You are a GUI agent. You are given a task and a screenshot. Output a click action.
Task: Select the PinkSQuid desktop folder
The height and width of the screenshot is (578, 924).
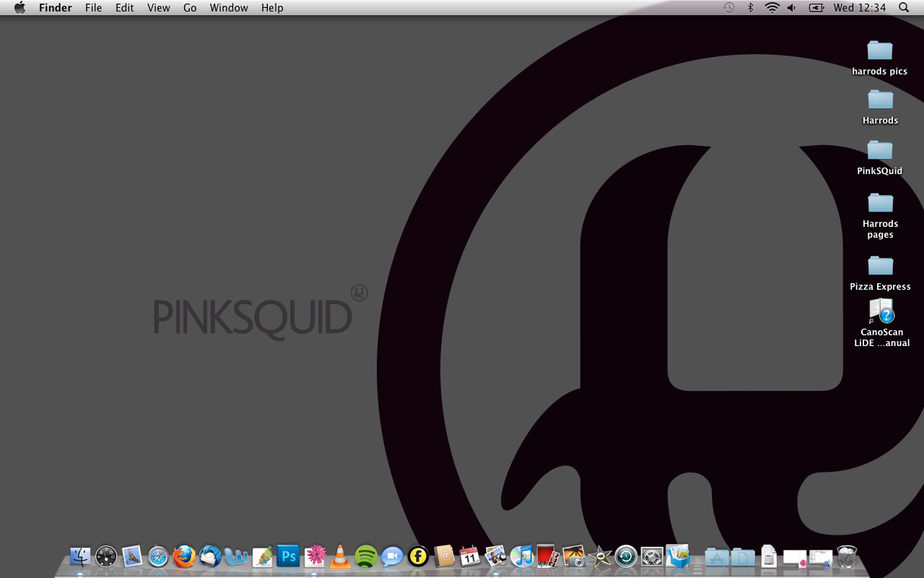pos(879,158)
